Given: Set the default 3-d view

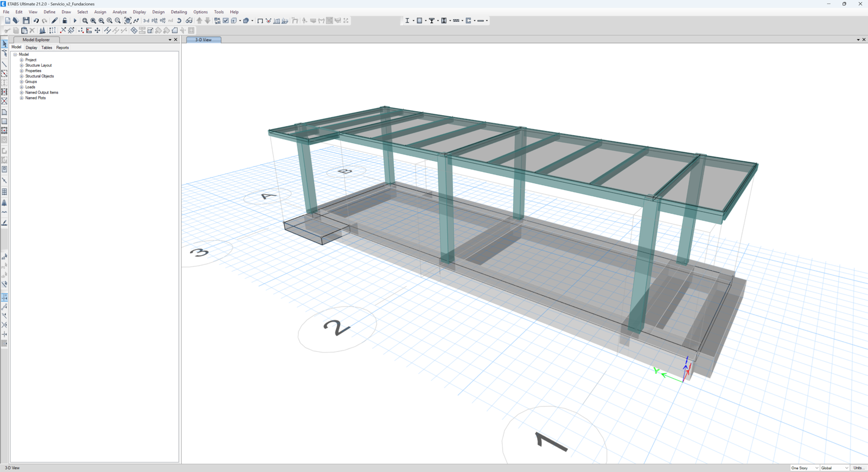Looking at the screenshot, I should click(146, 21).
